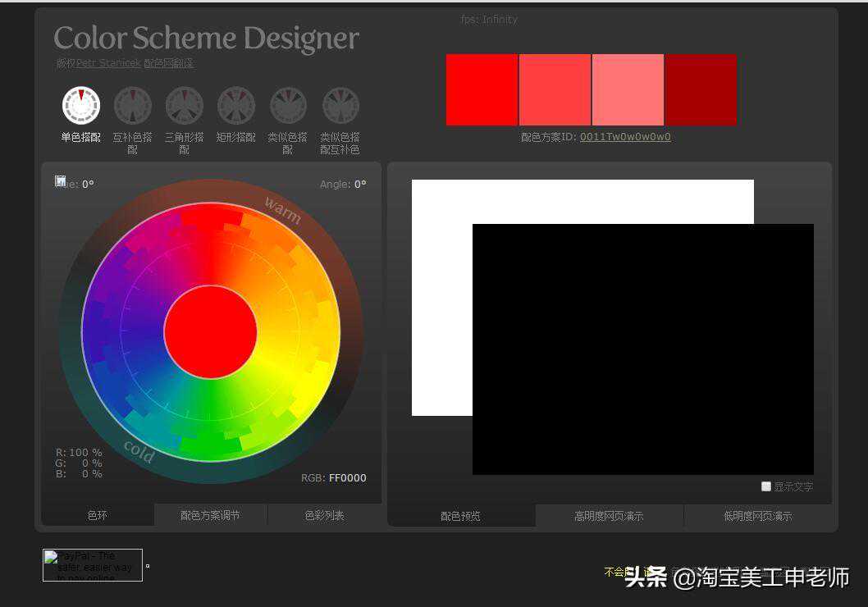This screenshot has width=868, height=607.
Task: Select the 互补色搭配 complement scheme icon
Action: tap(133, 106)
